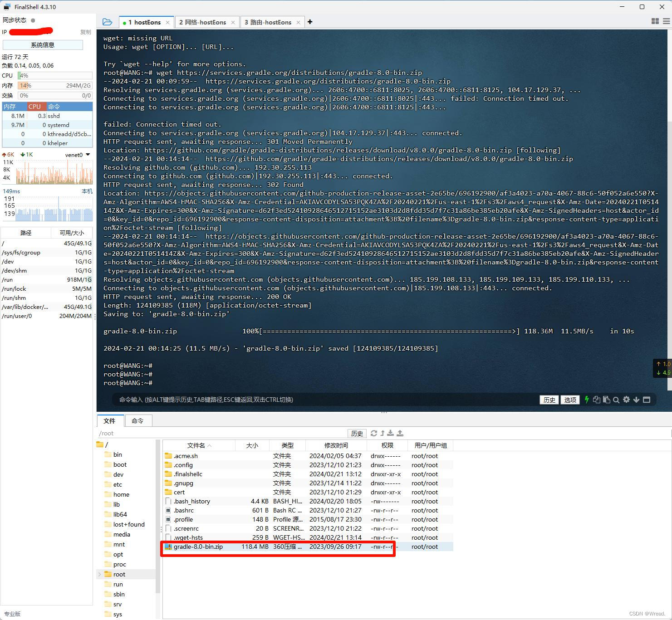This screenshot has width=672, height=620.
Task: Click the file download icon
Action: click(391, 433)
